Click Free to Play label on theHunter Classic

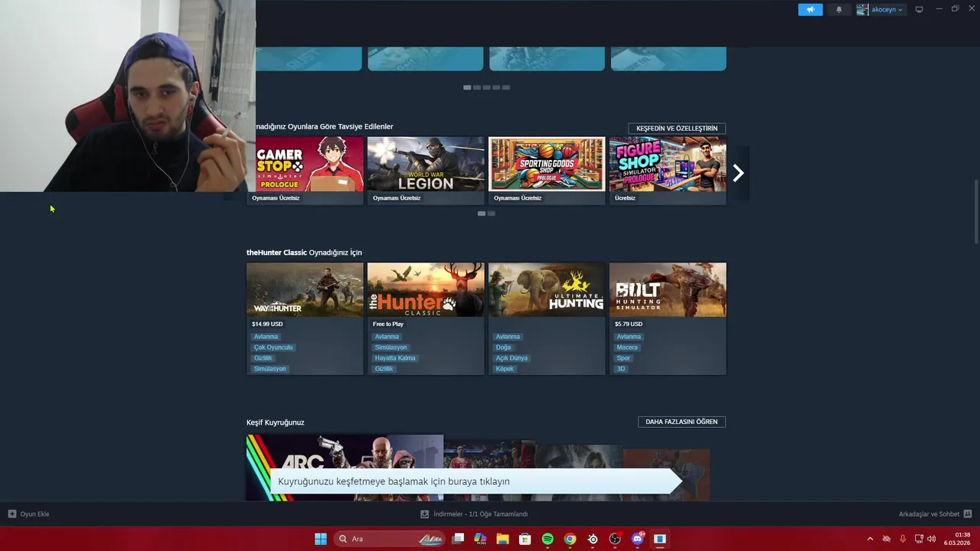pos(388,324)
